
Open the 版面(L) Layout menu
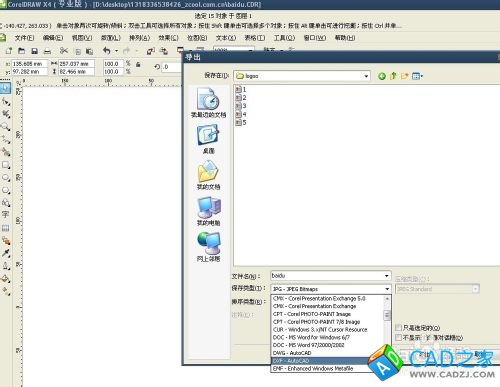point(111,38)
